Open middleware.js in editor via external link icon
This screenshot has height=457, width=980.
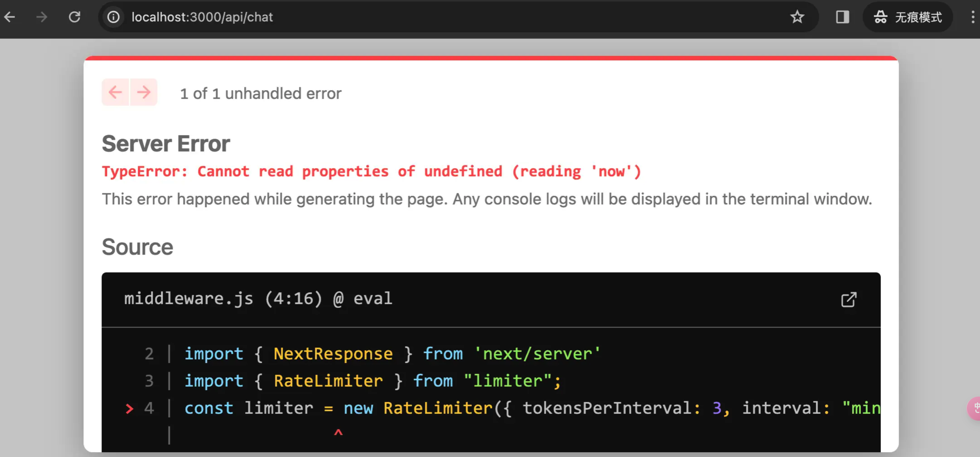[849, 299]
